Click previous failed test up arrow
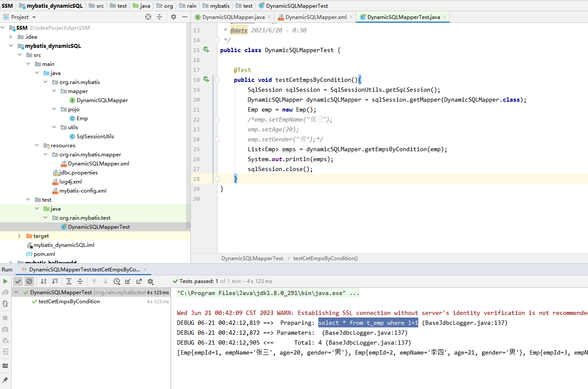Image resolution: width=588 pixels, height=389 pixels. 94,281
